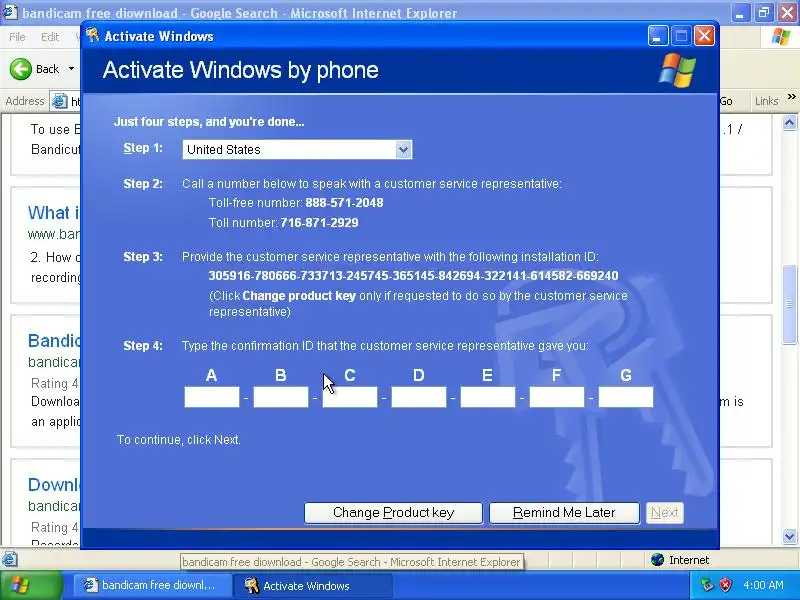Expand the Links toolbar chevron
Screen dimensions: 800x600
pos(791,96)
